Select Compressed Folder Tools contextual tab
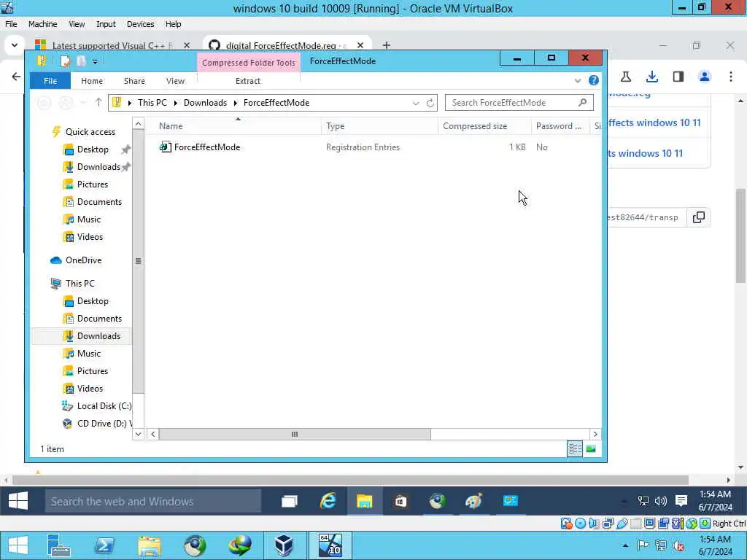This screenshot has height=560, width=747. pos(248,63)
